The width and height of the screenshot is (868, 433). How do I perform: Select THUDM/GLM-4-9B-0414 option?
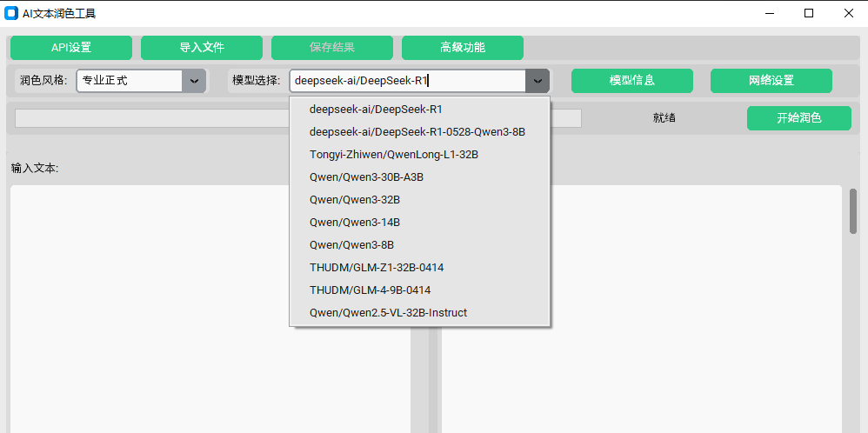[419, 290]
